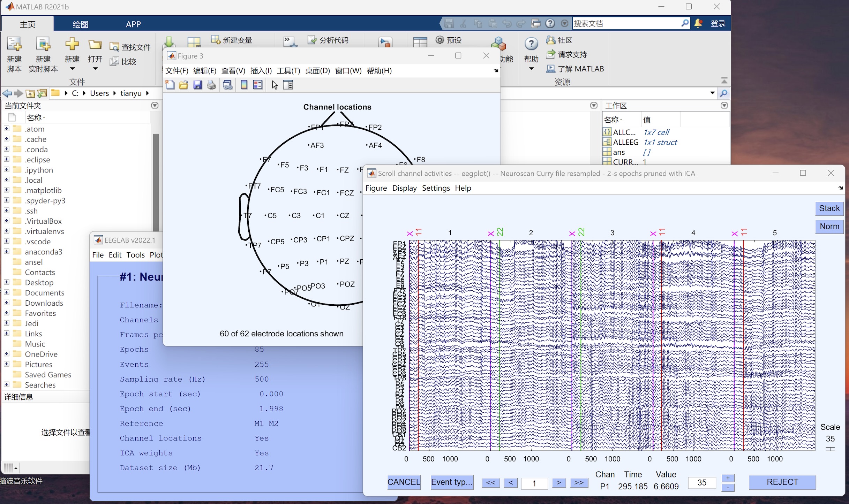Click the Link Plot icon in Figure 3 toolbar
The height and width of the screenshot is (504, 849).
click(x=227, y=85)
